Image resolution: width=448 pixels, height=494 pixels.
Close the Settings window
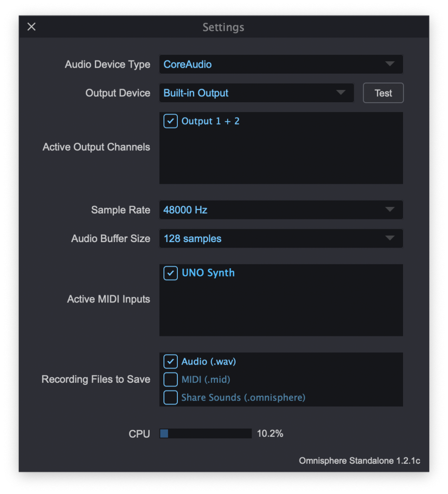(x=31, y=27)
